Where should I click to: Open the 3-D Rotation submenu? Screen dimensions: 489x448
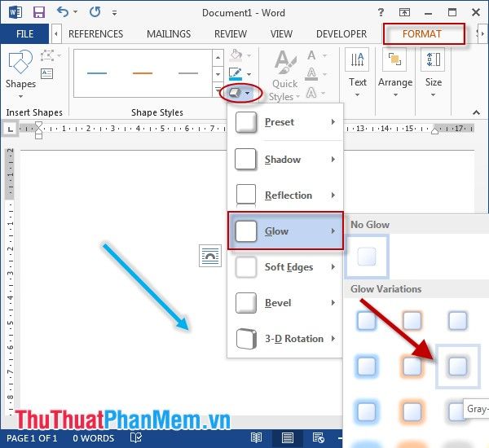click(x=284, y=339)
